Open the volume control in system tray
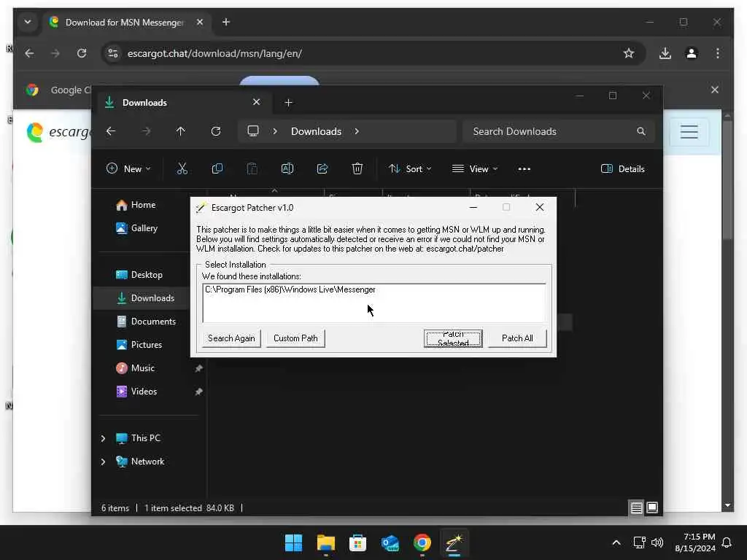This screenshot has width=747, height=560. tap(657, 542)
